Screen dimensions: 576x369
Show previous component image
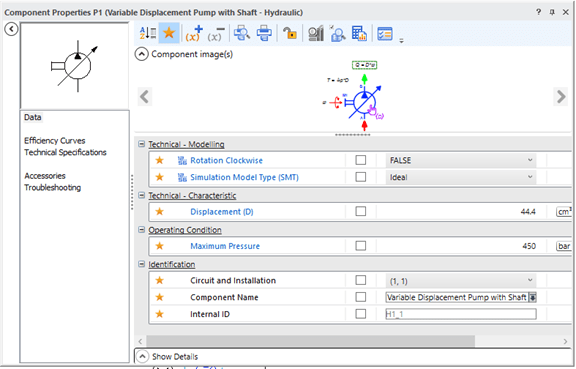(x=145, y=97)
